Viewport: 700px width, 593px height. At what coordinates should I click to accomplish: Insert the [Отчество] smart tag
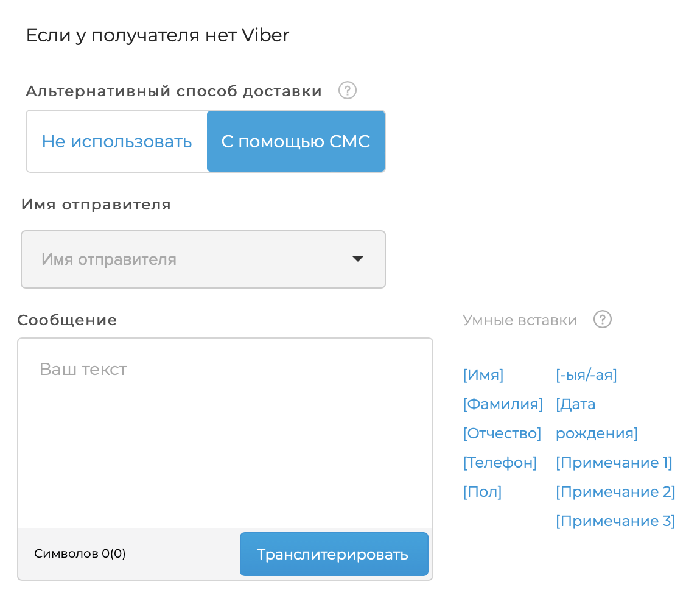(x=502, y=433)
